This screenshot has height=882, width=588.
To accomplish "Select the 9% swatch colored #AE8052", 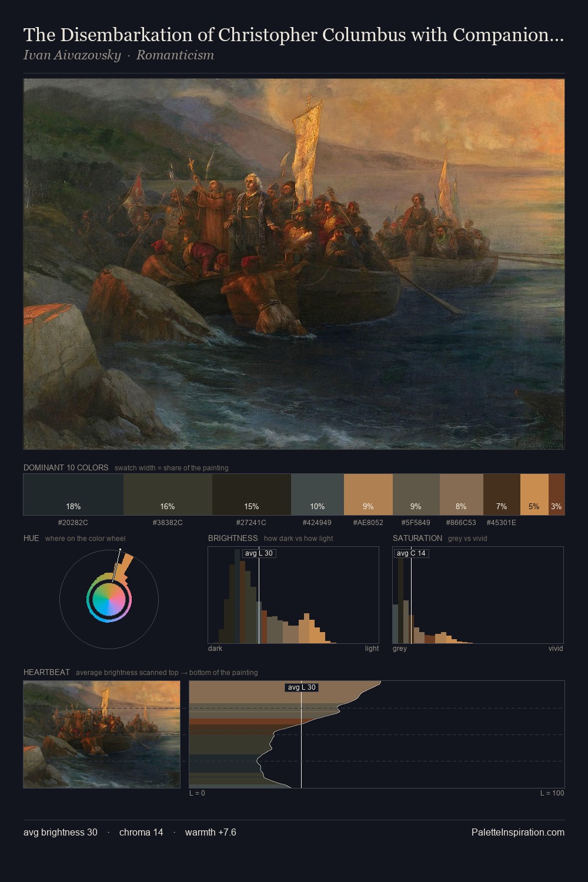I will pos(368,495).
